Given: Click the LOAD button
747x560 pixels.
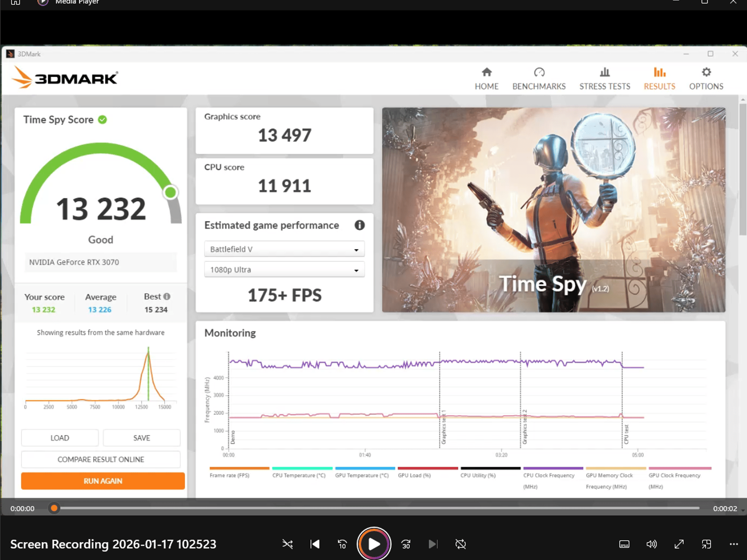Looking at the screenshot, I should click(60, 438).
